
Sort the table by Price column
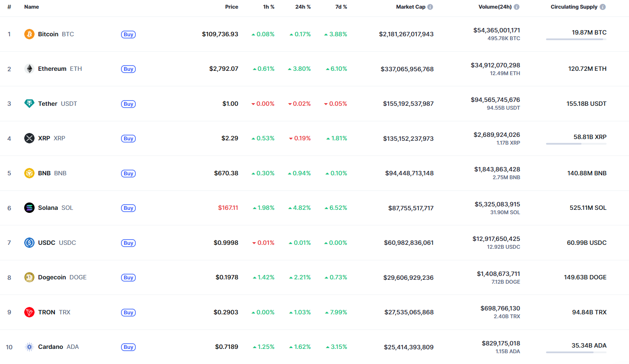point(232,7)
